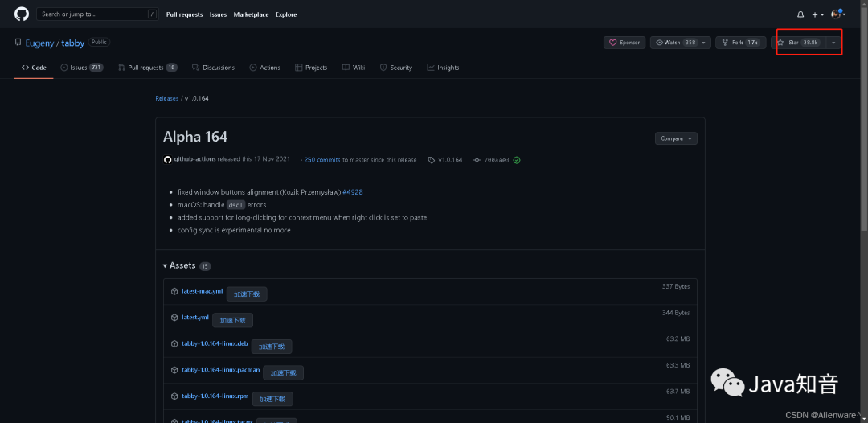This screenshot has height=423, width=868.
Task: Switch to the Security tab
Action: (x=395, y=68)
